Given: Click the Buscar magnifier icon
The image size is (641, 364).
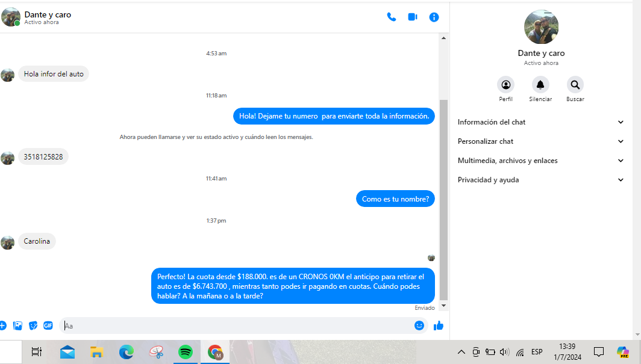Looking at the screenshot, I should click(575, 85).
